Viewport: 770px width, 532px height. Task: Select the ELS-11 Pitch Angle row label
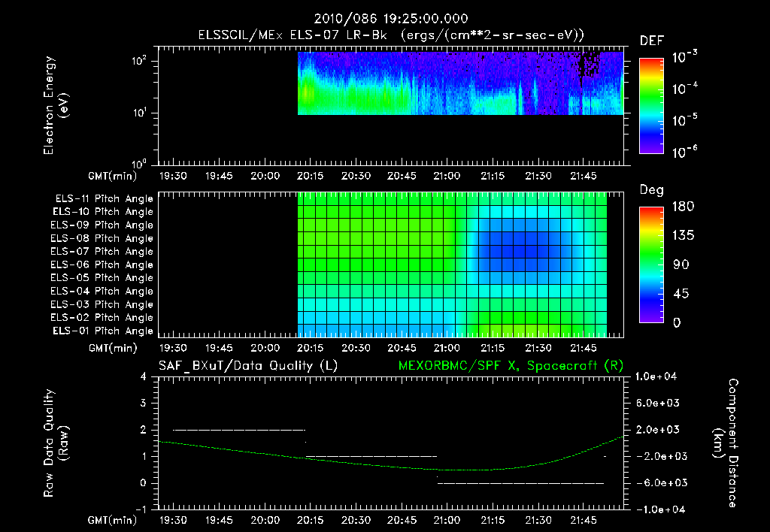(104, 199)
